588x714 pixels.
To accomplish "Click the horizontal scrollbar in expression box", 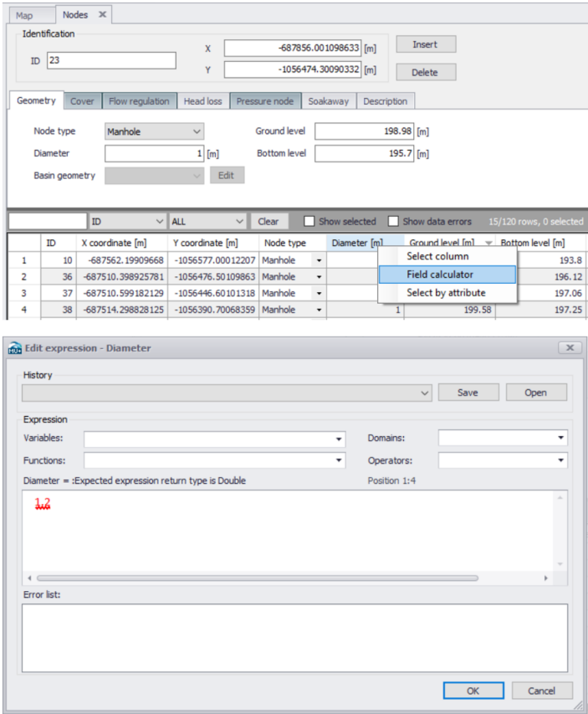I will point(258,578).
